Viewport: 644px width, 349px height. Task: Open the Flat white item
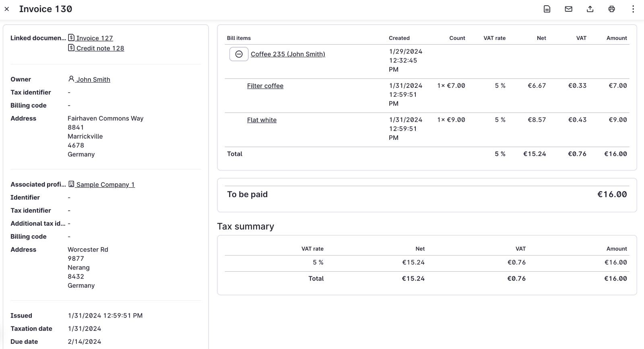[x=262, y=120]
